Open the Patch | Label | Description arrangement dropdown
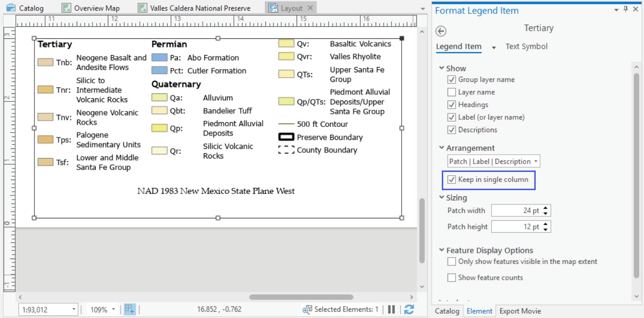This screenshot has width=644, height=318. click(536, 161)
